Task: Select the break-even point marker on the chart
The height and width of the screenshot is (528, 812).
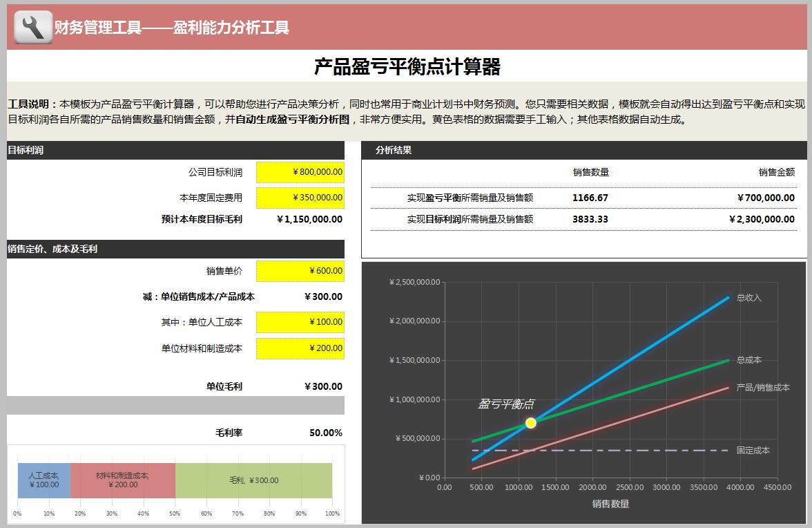Action: click(530, 422)
